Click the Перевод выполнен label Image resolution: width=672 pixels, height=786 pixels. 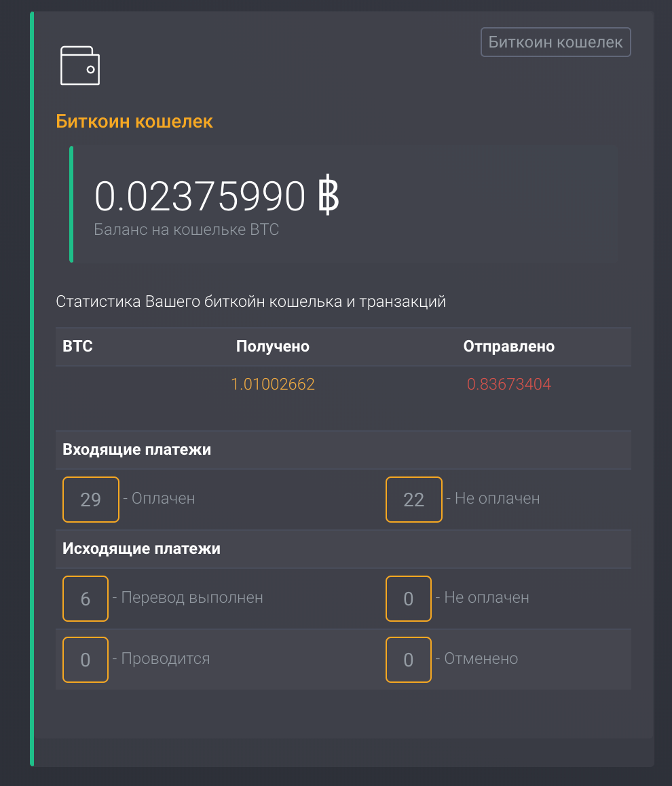191,598
